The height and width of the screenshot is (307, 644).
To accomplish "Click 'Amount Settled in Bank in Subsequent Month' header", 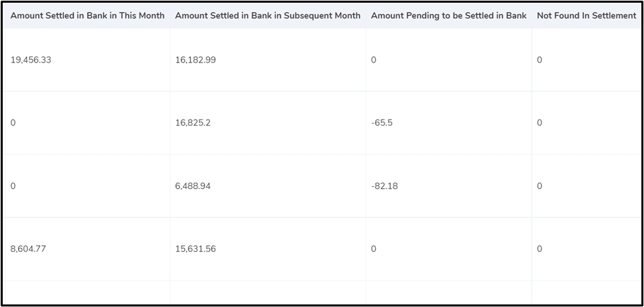I will point(268,16).
